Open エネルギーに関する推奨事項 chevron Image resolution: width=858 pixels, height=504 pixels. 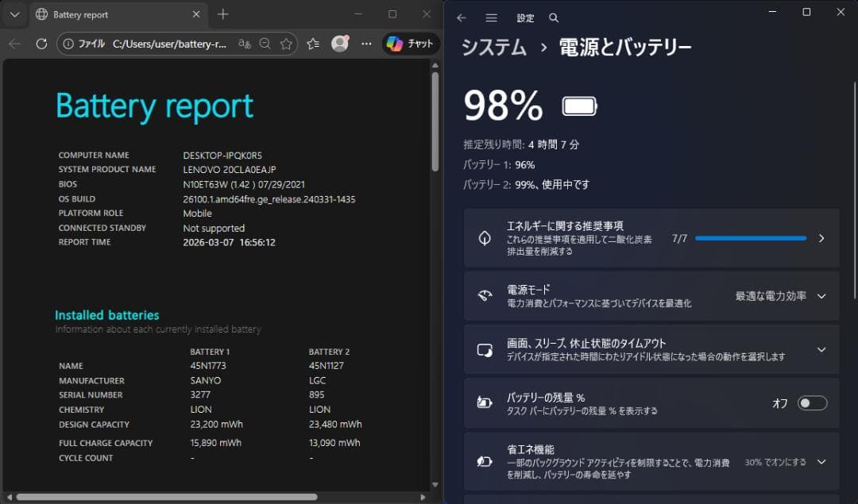[821, 238]
